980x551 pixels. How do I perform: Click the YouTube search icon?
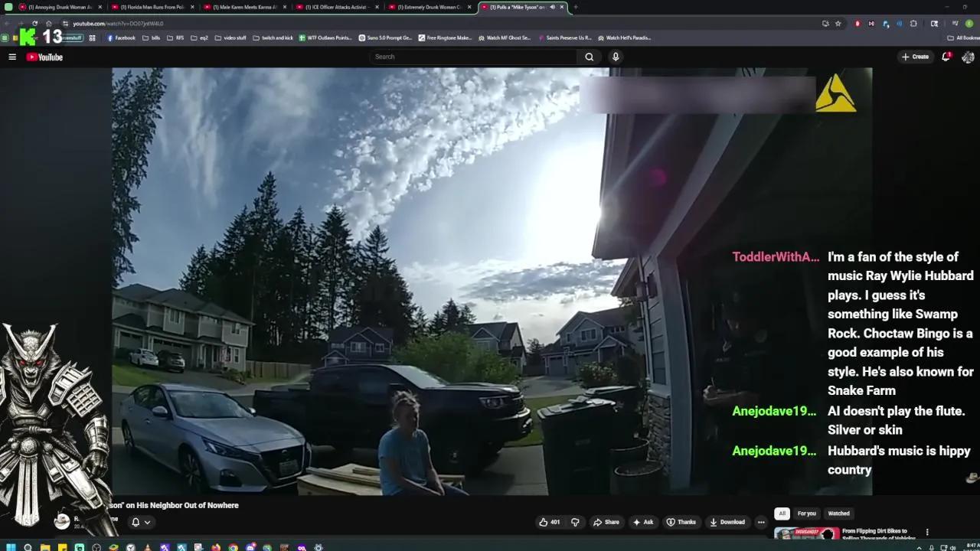point(589,56)
